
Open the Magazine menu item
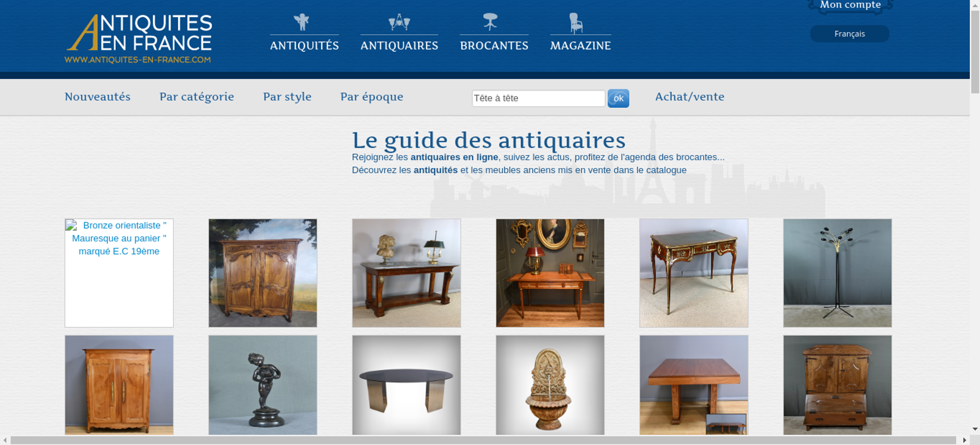pyautogui.click(x=581, y=46)
